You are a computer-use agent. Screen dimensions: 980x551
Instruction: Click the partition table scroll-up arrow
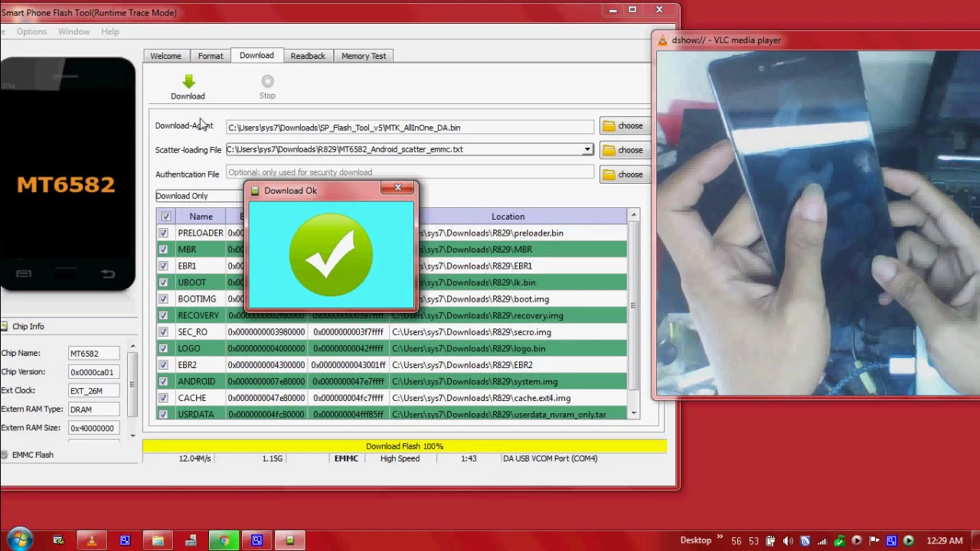click(634, 217)
